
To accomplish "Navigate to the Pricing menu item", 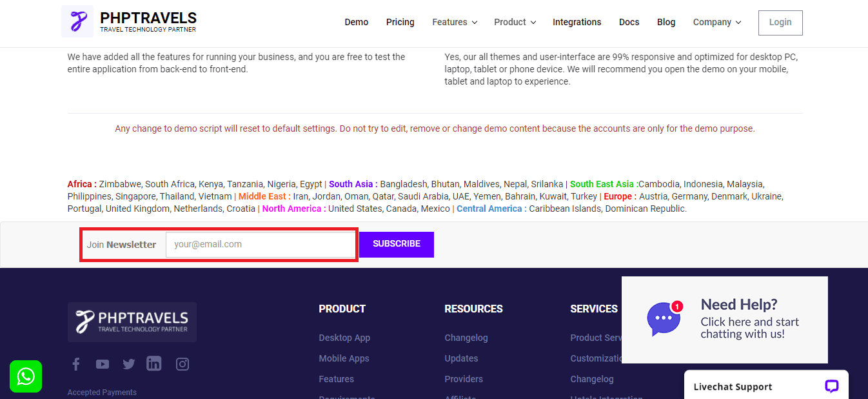I will coord(400,22).
